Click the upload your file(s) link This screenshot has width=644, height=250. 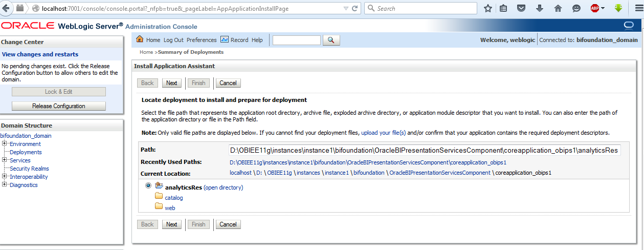pos(383,133)
